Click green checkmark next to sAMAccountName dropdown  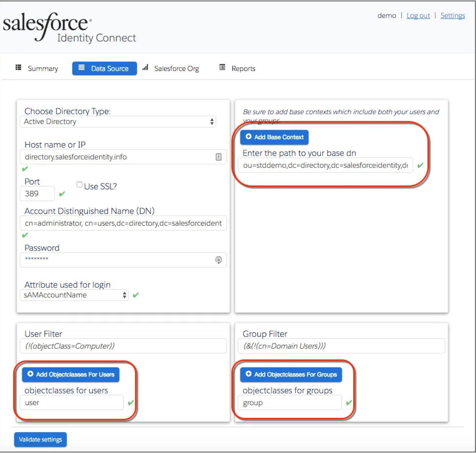tap(136, 295)
